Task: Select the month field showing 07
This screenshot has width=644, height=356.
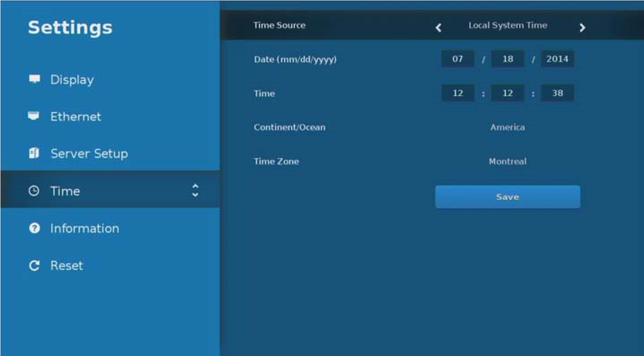Action: tap(458, 59)
